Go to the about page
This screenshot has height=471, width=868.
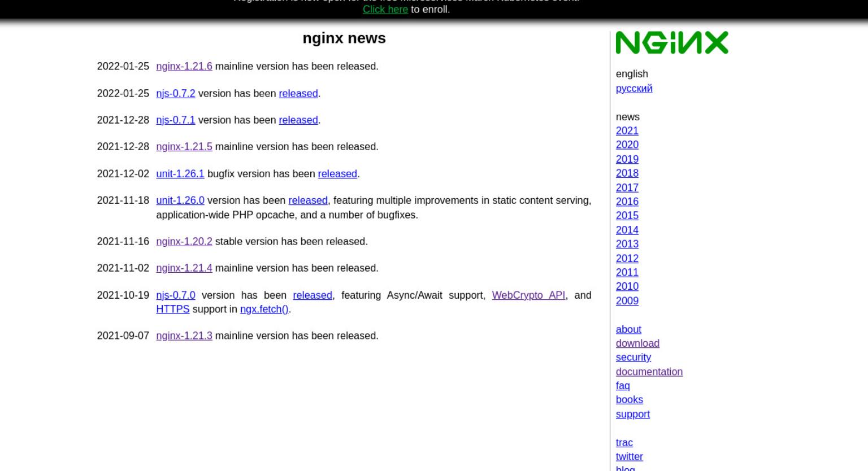628,329
